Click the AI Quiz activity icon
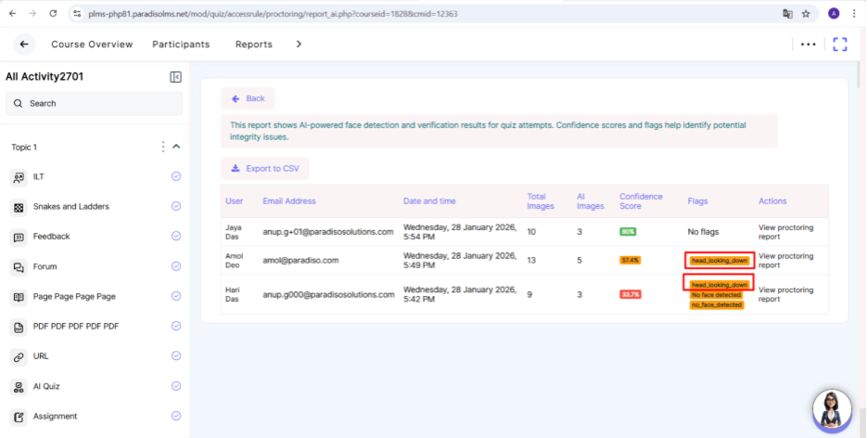The height and width of the screenshot is (438, 868). tap(19, 386)
